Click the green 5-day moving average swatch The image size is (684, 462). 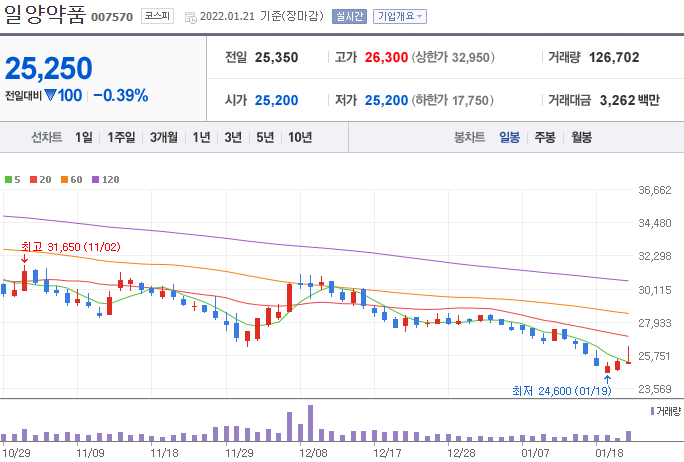8,179
